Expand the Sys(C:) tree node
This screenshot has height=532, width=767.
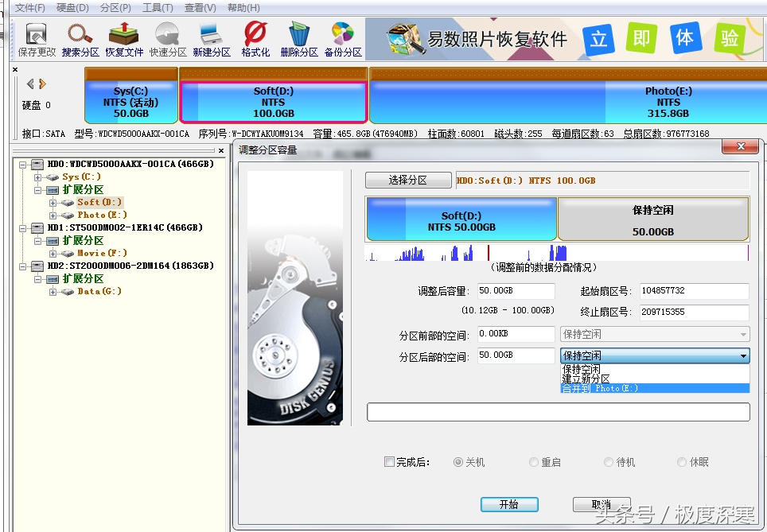click(37, 177)
